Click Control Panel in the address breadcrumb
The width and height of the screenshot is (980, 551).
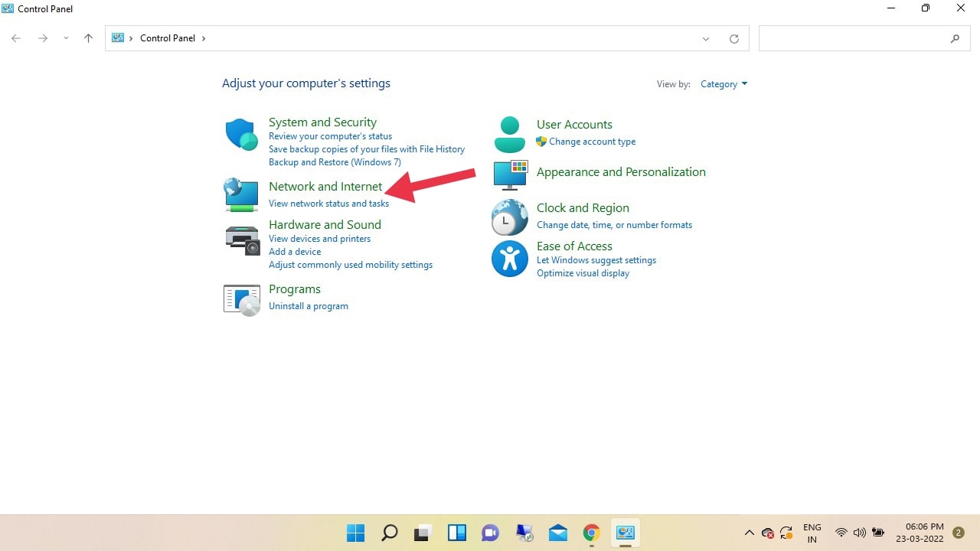(168, 38)
